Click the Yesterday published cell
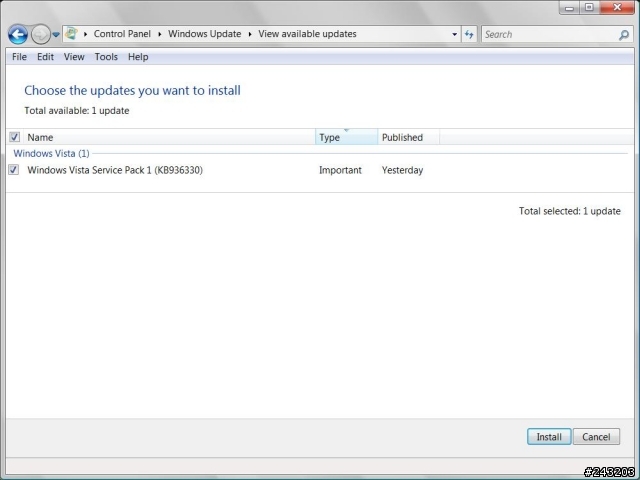Screen dimensions: 640x480 coord(402,170)
